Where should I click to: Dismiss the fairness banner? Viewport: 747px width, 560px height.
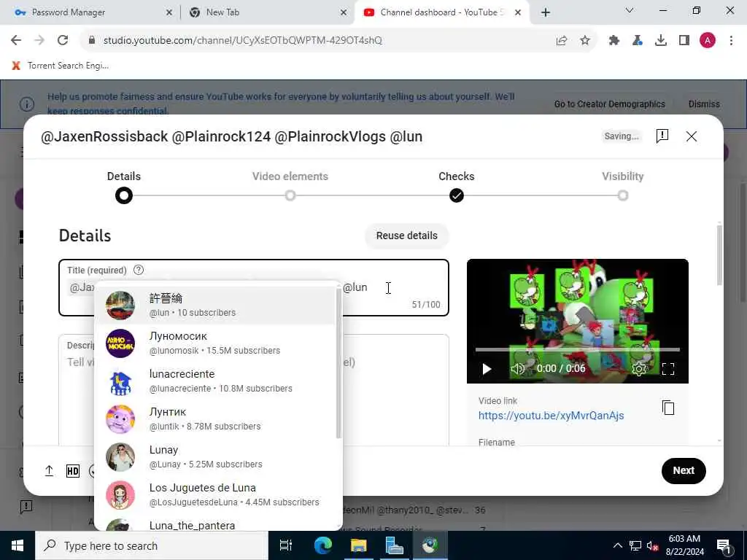click(704, 104)
